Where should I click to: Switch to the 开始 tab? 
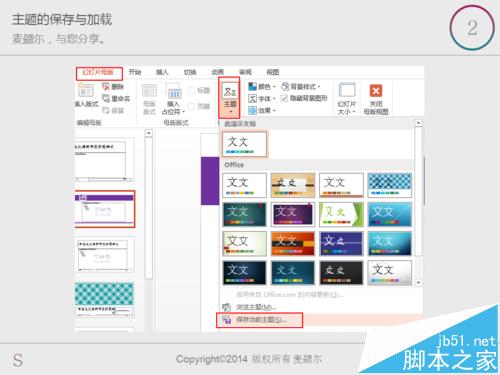135,72
